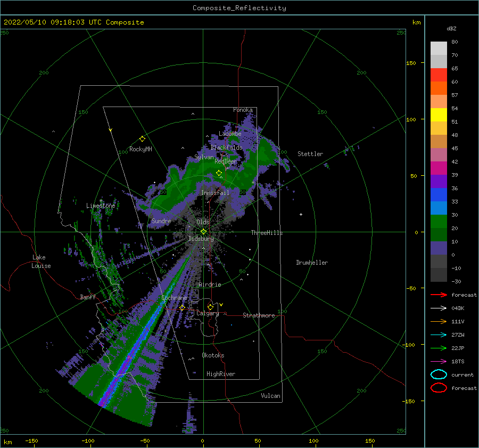Click the Composite_Reflectivity title
This screenshot has height=448, width=479.
pos(239,8)
